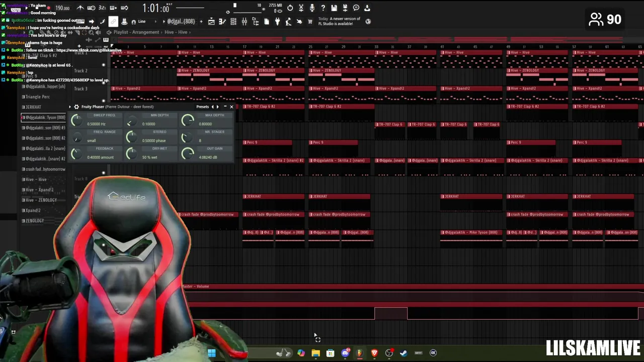Select Hive - ZENOLOGY pattern in picker
The width and height of the screenshot is (644, 362).
43,200
